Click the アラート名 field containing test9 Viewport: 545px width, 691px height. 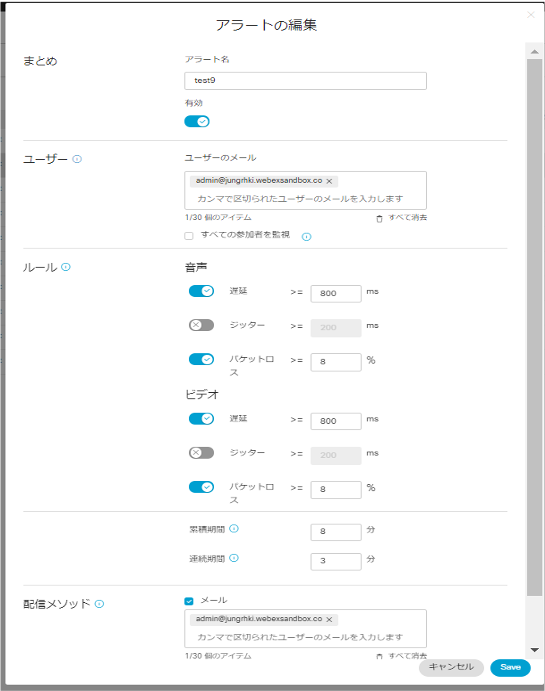(305, 81)
